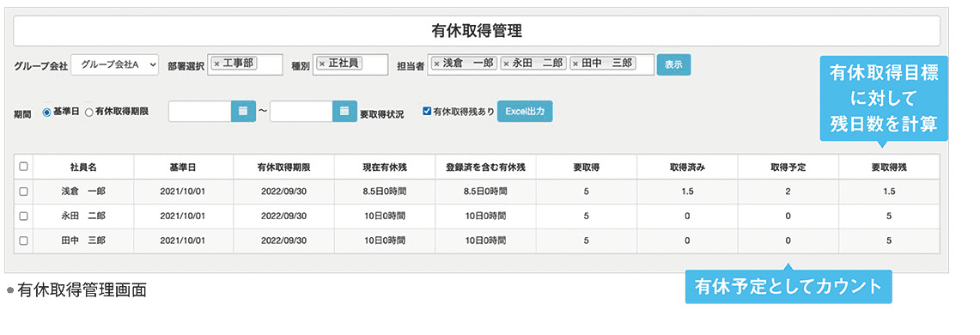This screenshot has width=980, height=335.
Task: Click 8.5日0時間 in 現在有休残 column
Action: point(385,192)
